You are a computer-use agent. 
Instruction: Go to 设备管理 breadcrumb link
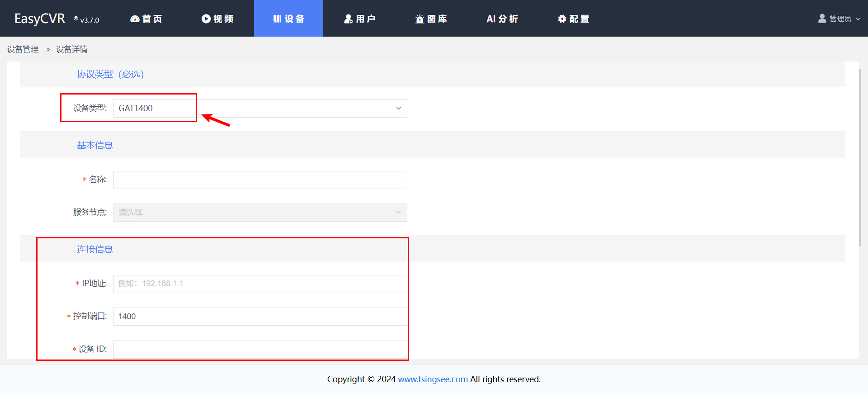click(23, 49)
